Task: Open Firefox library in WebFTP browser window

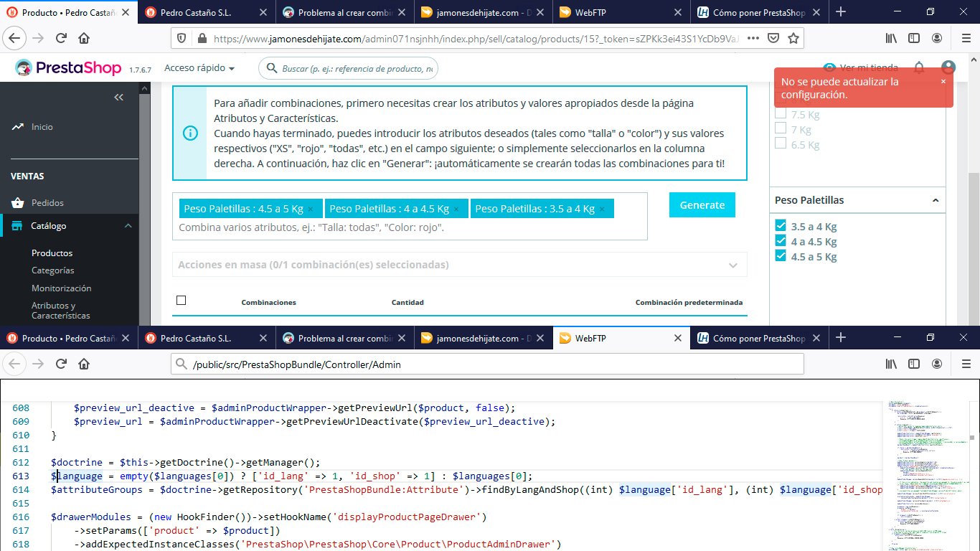Action: coord(890,364)
